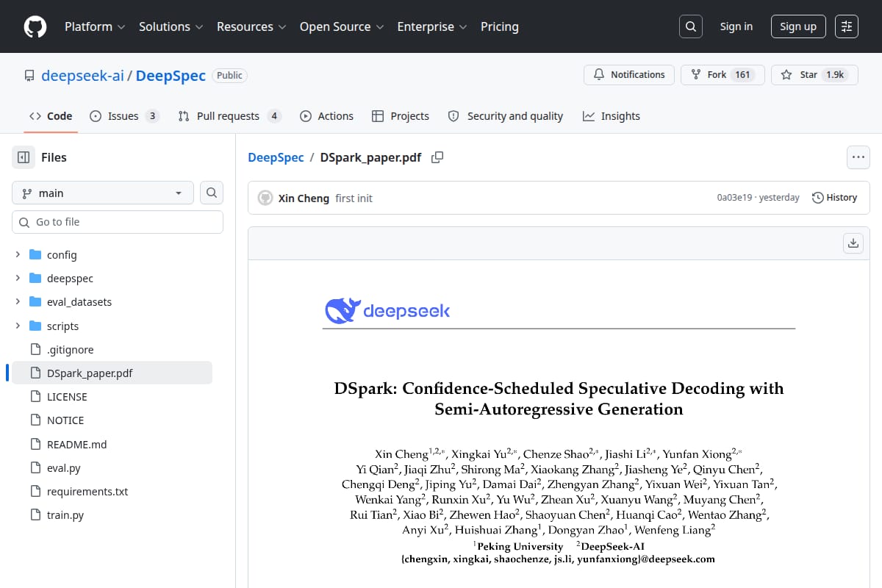The width and height of the screenshot is (882, 588).
Task: Click the Xin Cheng author name
Action: pyautogui.click(x=304, y=198)
